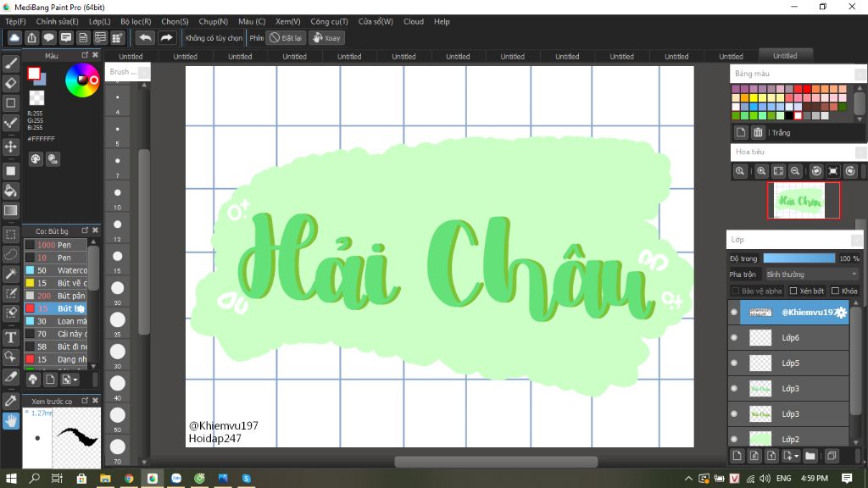Pick a hue on the color wheel
This screenshot has height=488, width=868.
82,80
